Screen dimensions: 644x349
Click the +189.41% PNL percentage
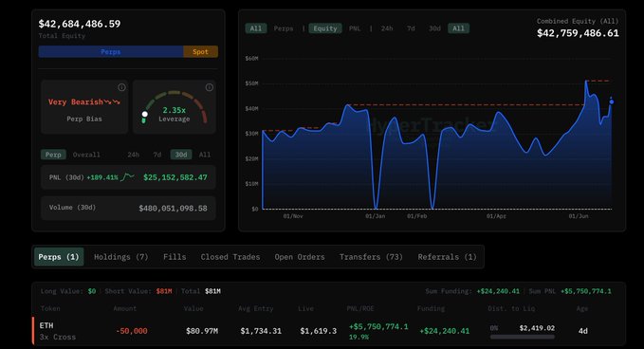coord(102,177)
